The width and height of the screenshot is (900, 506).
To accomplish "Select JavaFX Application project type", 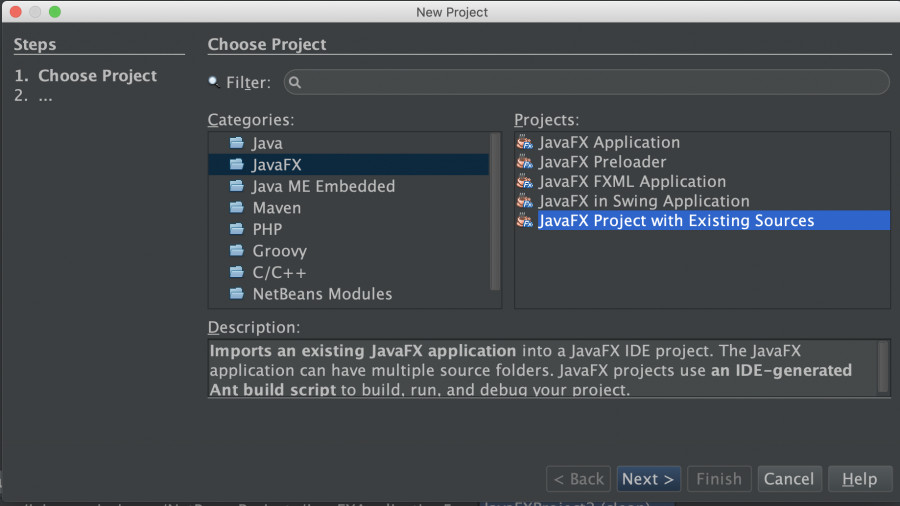I will (x=609, y=142).
